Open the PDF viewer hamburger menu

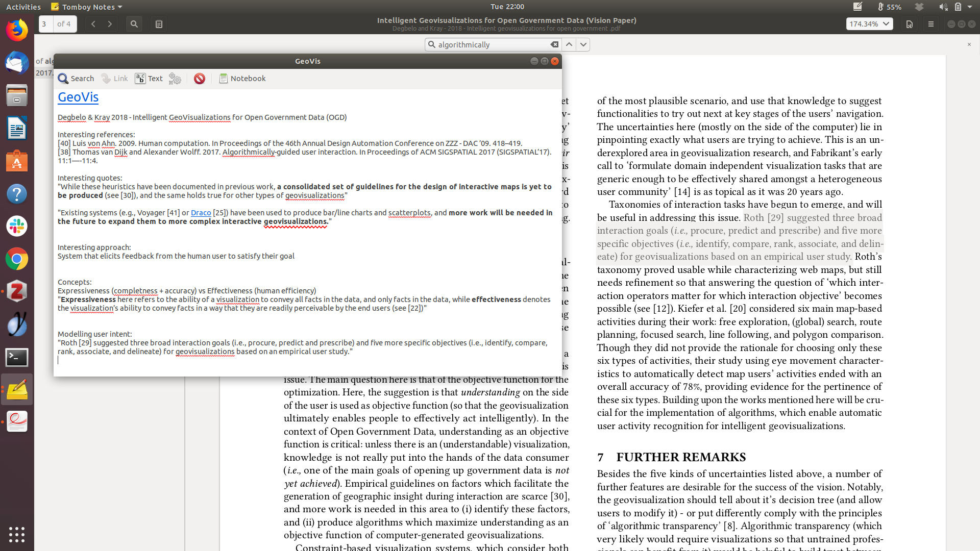pos(930,24)
